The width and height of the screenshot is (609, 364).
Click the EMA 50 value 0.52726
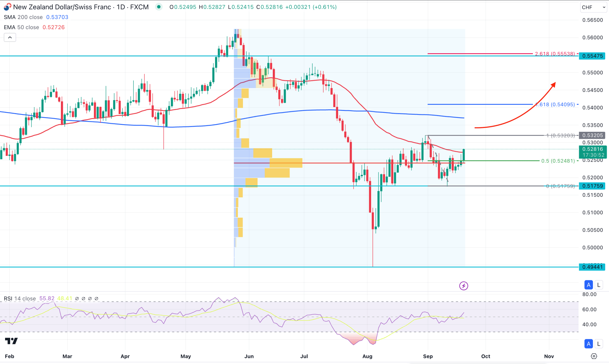tap(54, 27)
